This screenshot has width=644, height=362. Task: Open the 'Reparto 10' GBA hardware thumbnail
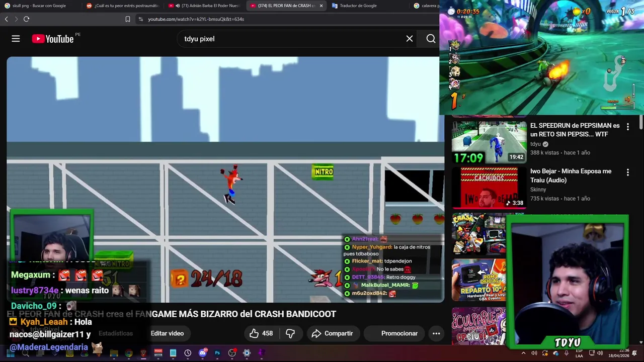coord(479,280)
